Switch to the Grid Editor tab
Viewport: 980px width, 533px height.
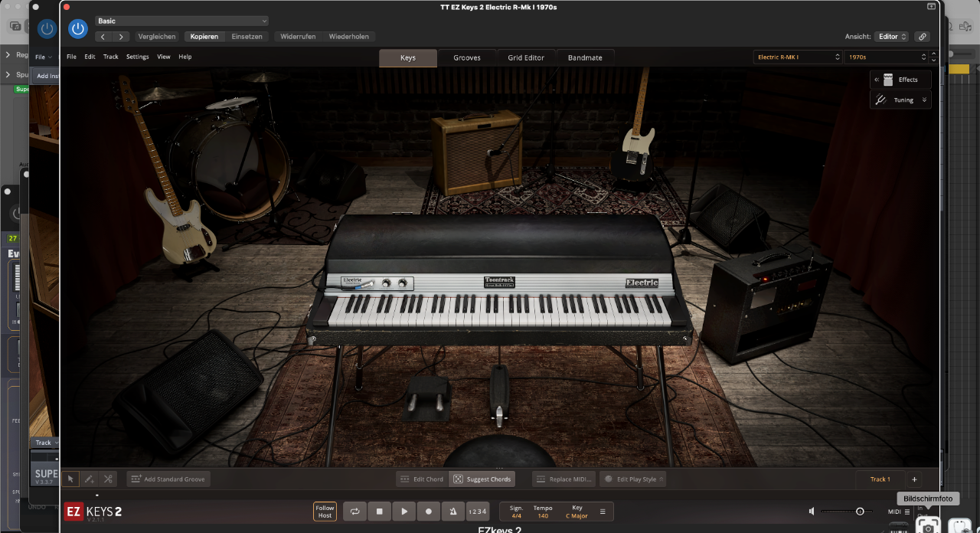(x=526, y=57)
